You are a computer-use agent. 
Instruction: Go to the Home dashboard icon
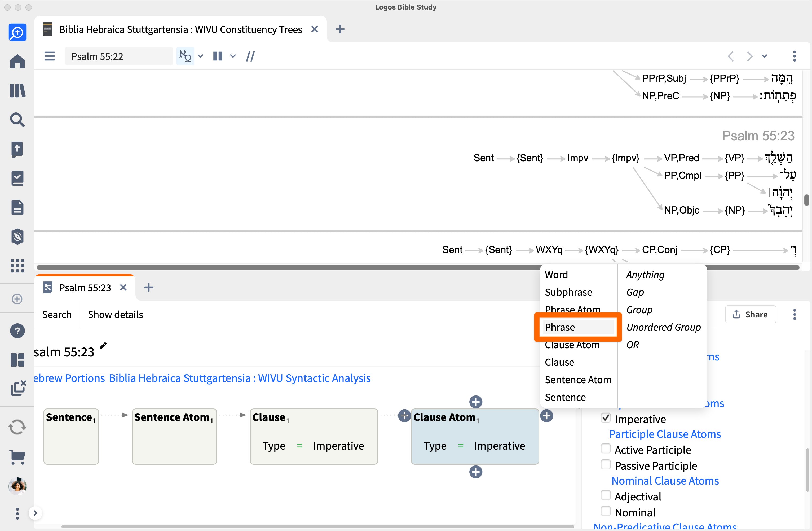click(17, 62)
